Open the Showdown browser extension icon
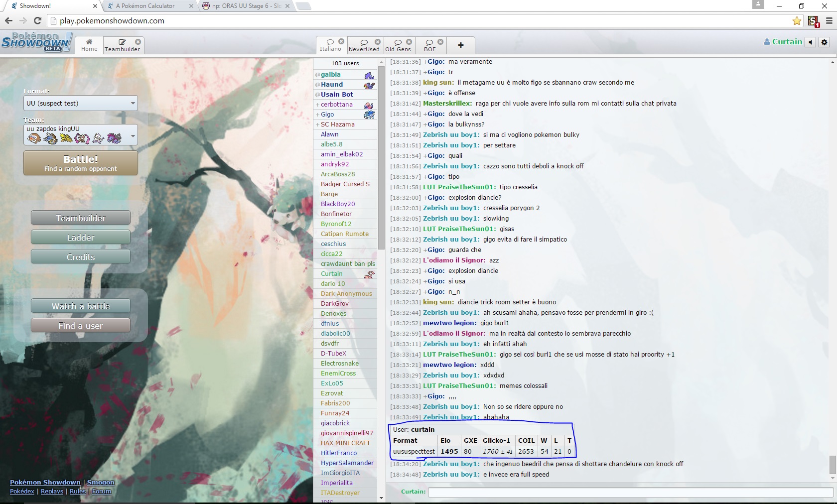837x504 pixels. (x=813, y=21)
